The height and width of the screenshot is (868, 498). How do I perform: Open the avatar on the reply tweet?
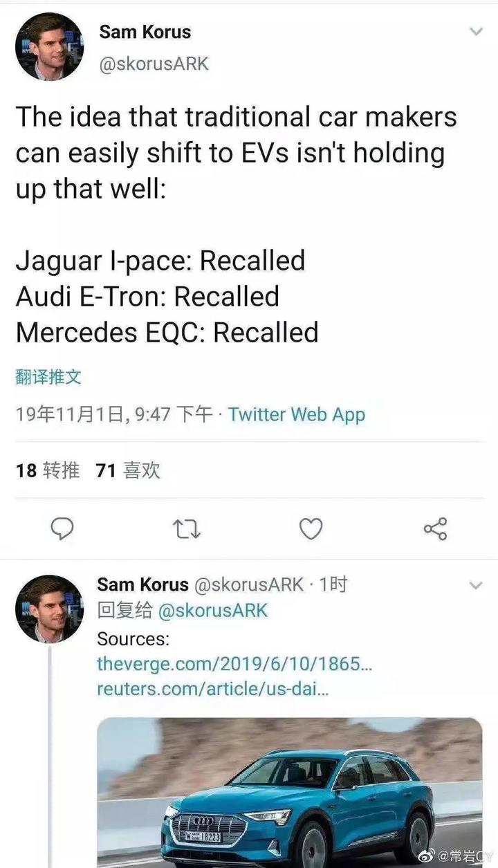(49, 609)
